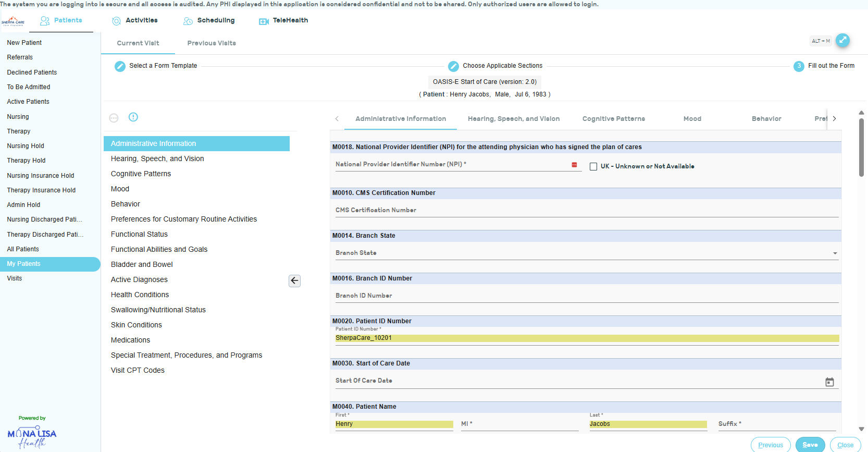Open the Activities top menu
The width and height of the screenshot is (868, 452).
point(135,21)
